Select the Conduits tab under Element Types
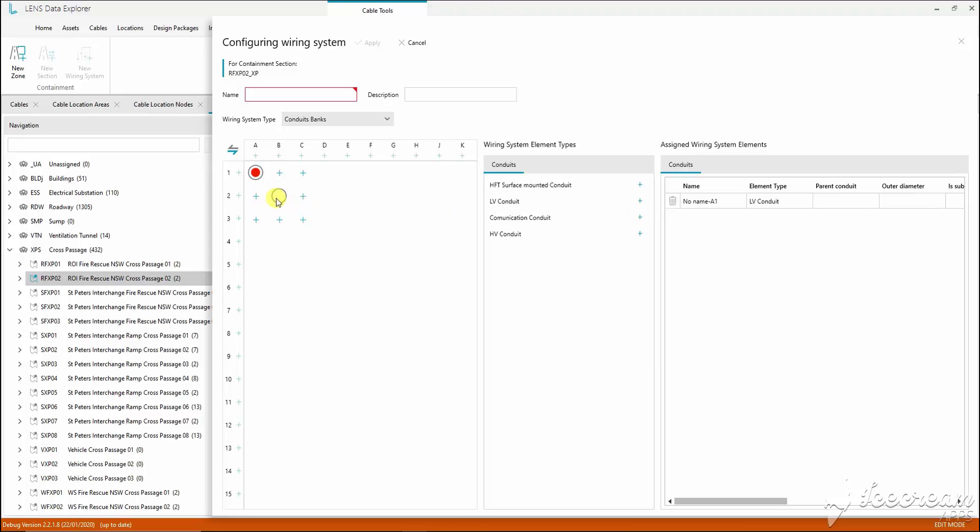 503,165
